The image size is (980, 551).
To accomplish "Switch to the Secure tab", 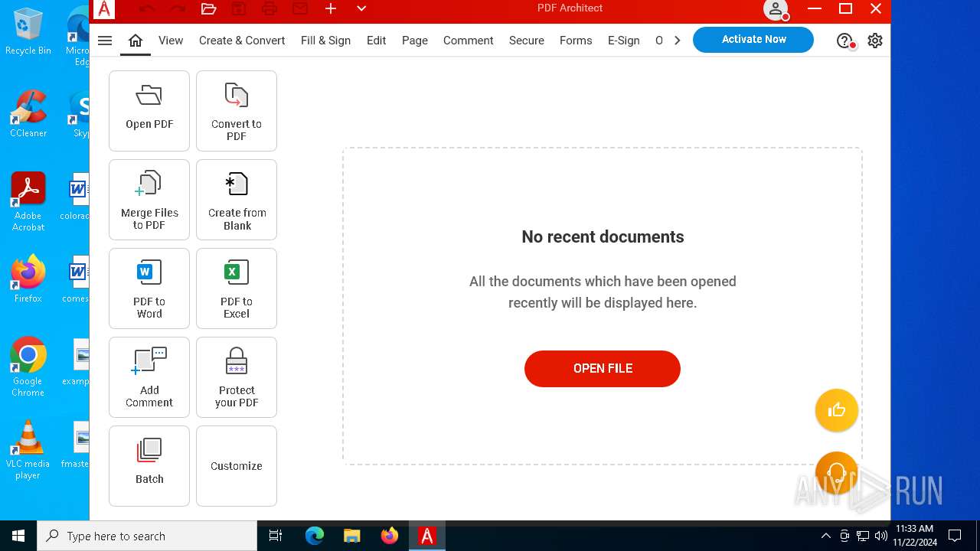I will tap(527, 41).
